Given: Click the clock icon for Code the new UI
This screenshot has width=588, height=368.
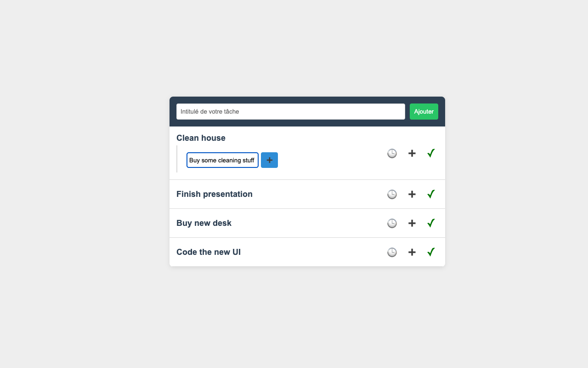Looking at the screenshot, I should [392, 252].
